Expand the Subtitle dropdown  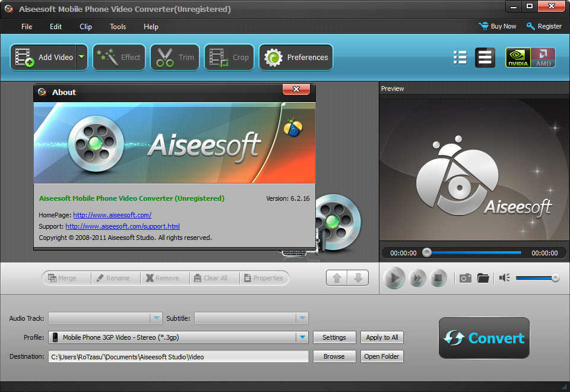(x=302, y=318)
